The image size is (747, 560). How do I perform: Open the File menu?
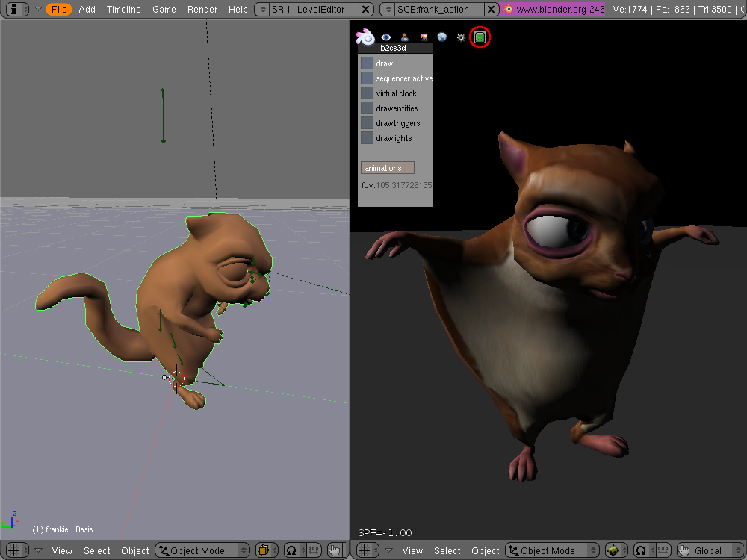tap(59, 9)
